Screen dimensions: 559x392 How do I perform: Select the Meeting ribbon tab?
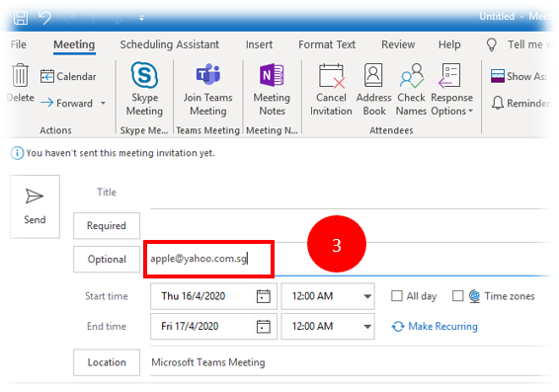74,44
